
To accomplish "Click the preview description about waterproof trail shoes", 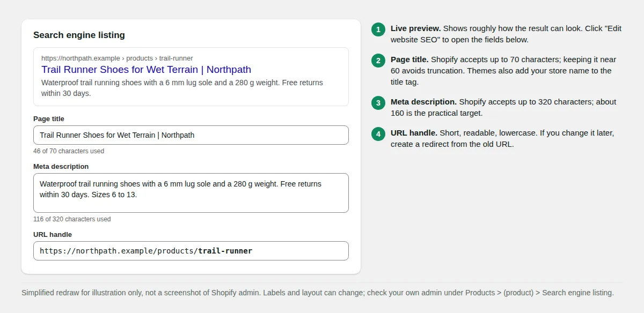I will pos(182,88).
